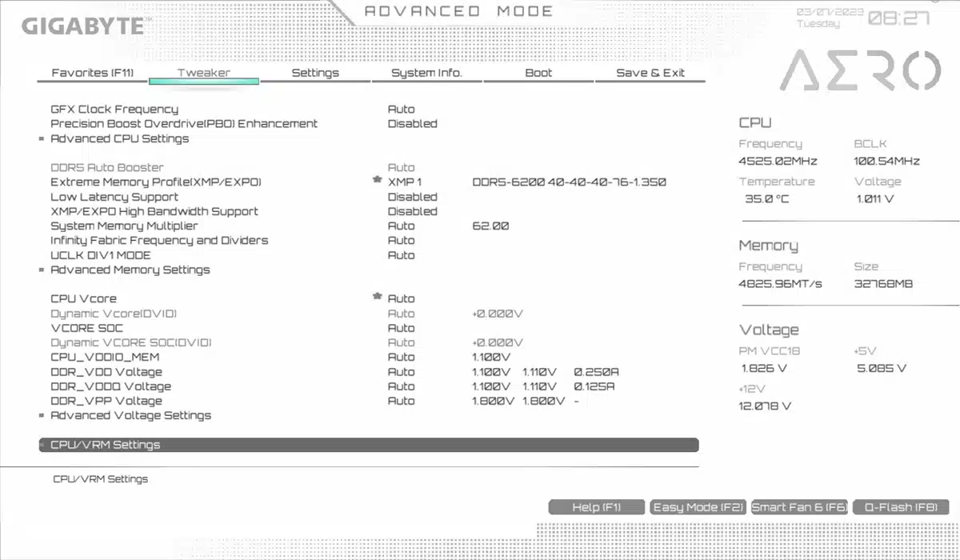Select the VCORE SOC label

pos(86,328)
